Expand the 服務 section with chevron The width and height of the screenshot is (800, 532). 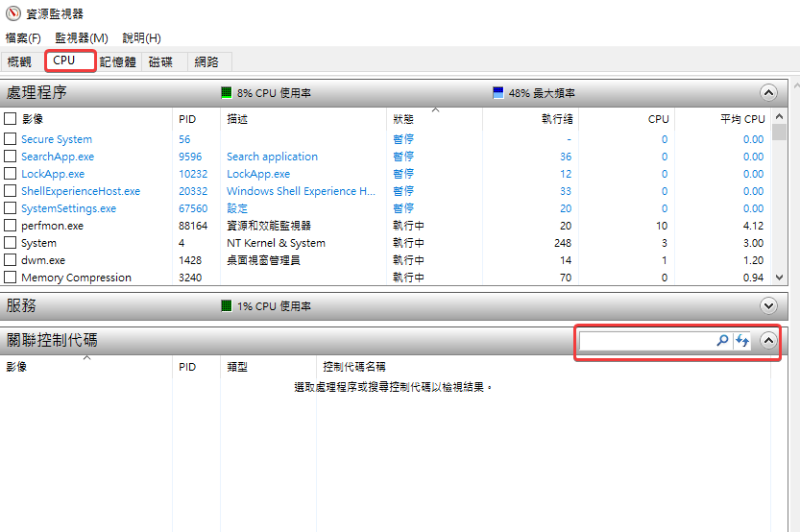[x=768, y=305]
